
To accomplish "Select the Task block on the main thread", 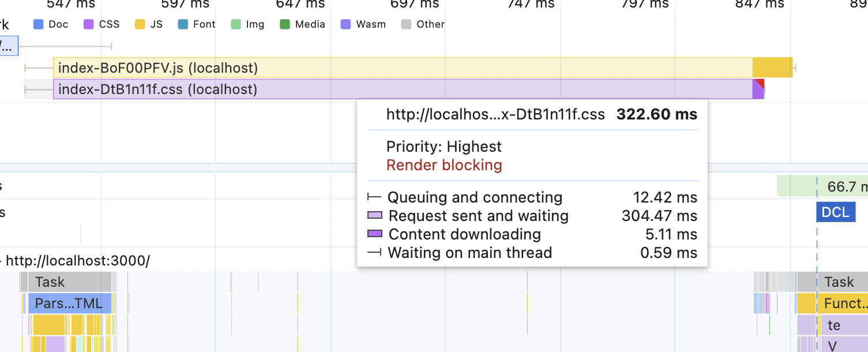I will [x=49, y=282].
